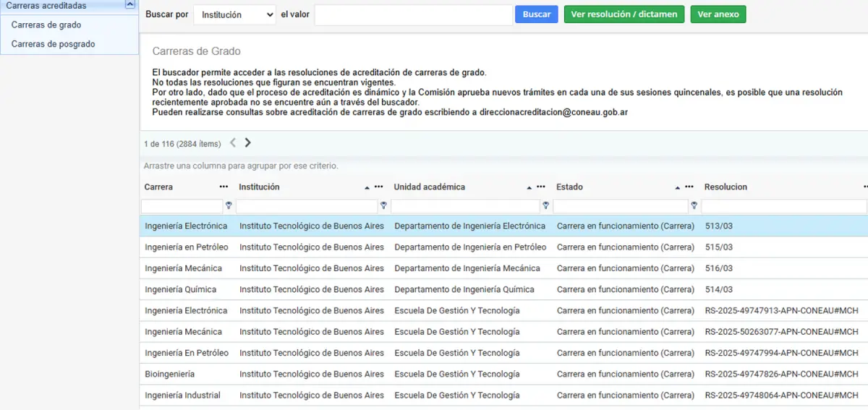The image size is (868, 410).
Task: Open the Buscar por Institución dropdown
Action: [234, 14]
